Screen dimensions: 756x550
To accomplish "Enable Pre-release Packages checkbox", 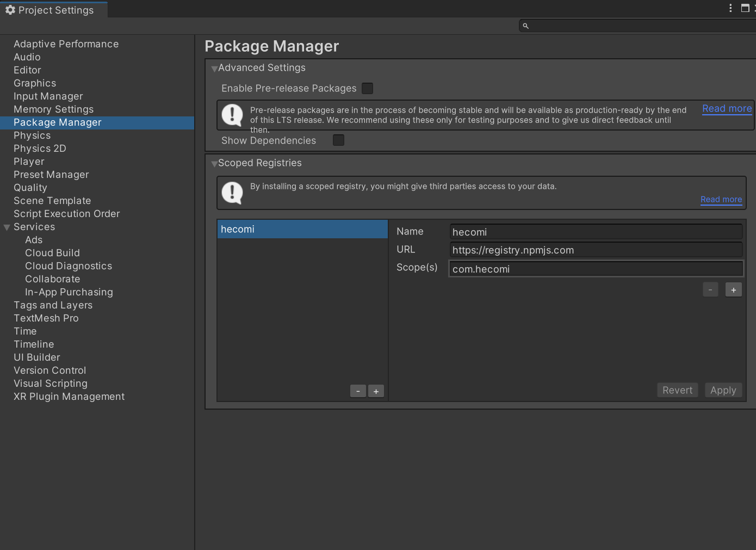I will click(368, 88).
